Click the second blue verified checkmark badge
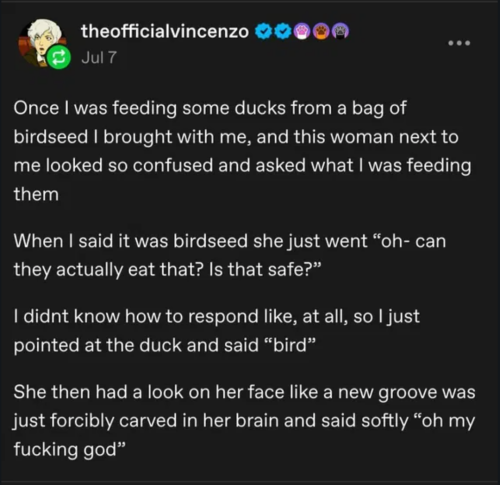 [283, 32]
